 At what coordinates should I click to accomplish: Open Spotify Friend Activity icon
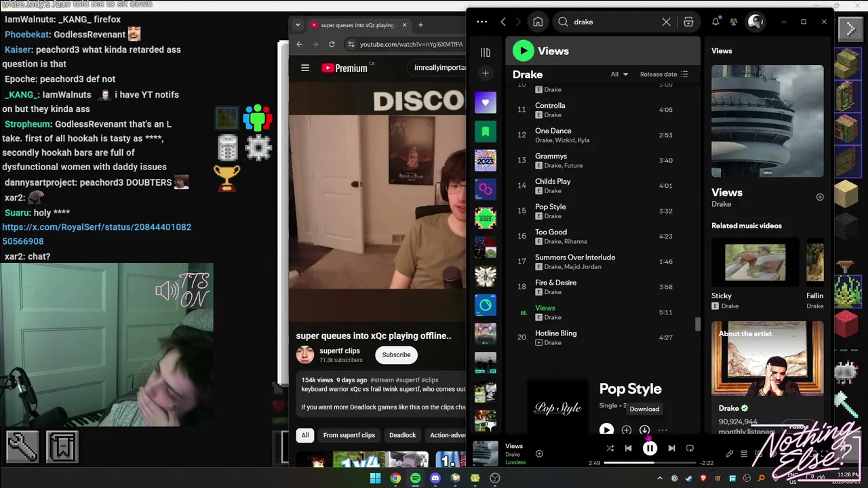[x=734, y=22]
